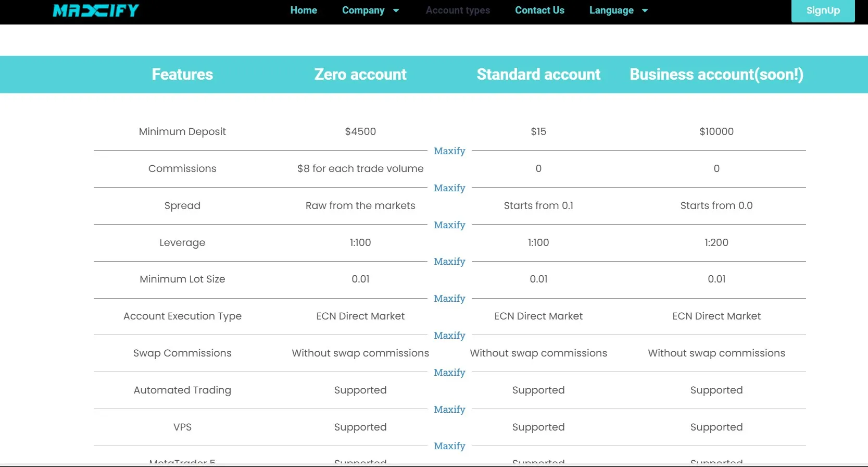Image resolution: width=868 pixels, height=467 pixels.
Task: Click the Maxify link below Swap Commissions
Action: [x=449, y=373]
